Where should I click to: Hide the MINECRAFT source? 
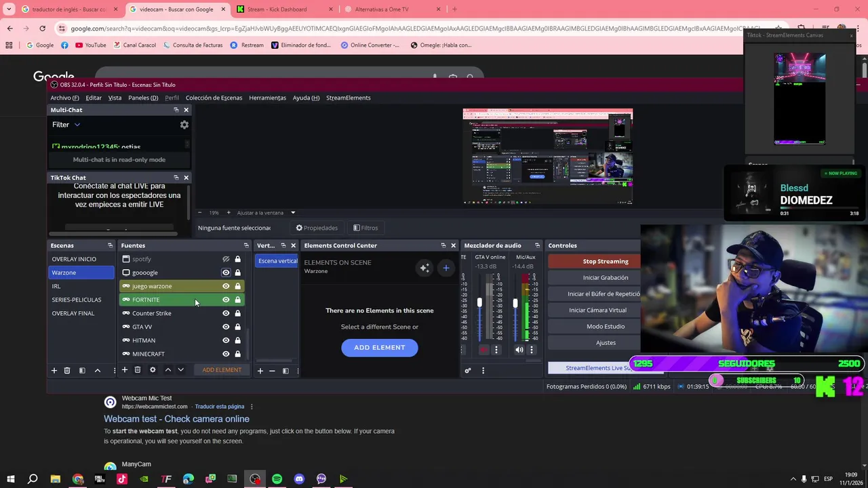coord(226,354)
